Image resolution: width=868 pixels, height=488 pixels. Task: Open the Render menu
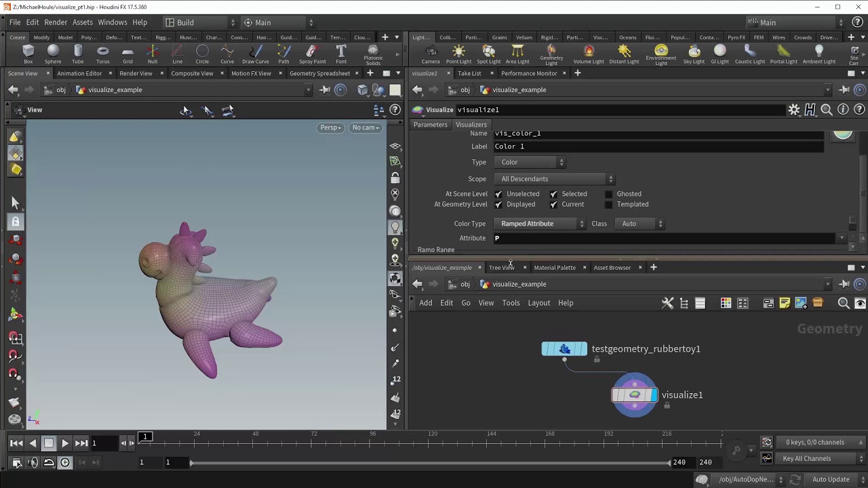(x=56, y=22)
